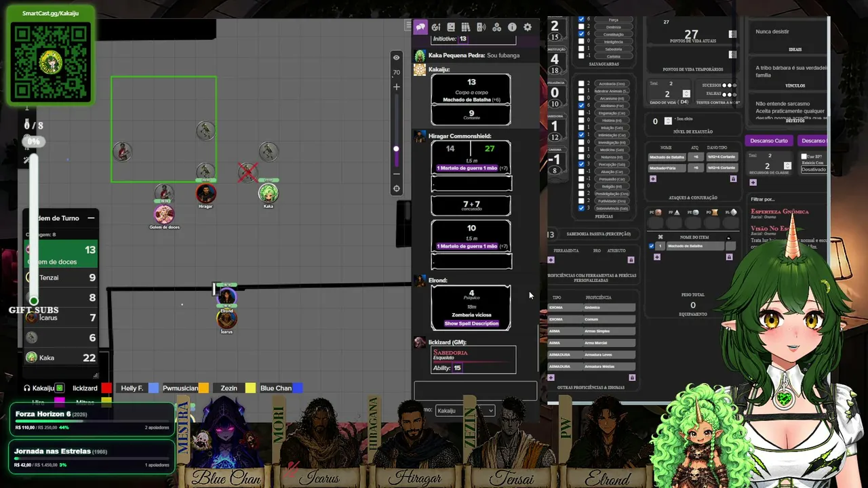
Task: Open the Desativado dropdown
Action: coord(814,169)
